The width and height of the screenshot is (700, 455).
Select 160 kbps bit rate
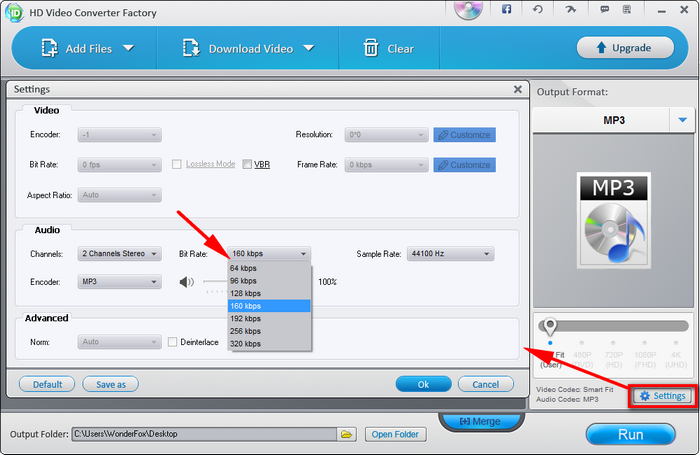tap(269, 306)
